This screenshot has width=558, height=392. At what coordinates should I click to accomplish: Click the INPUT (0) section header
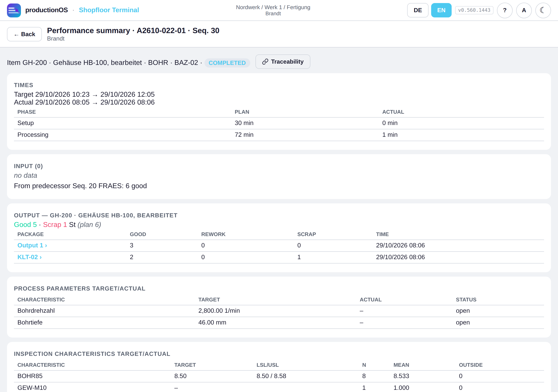(28, 166)
